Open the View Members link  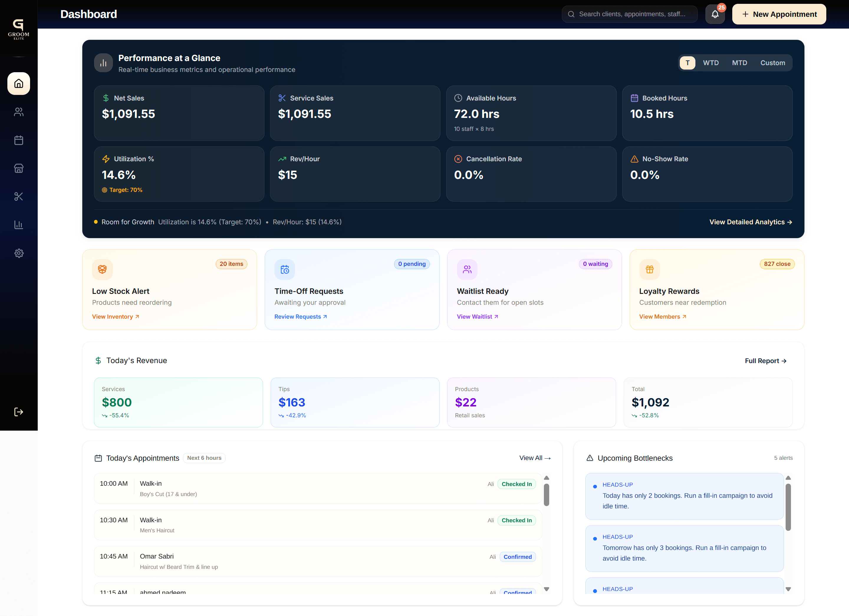[663, 317]
